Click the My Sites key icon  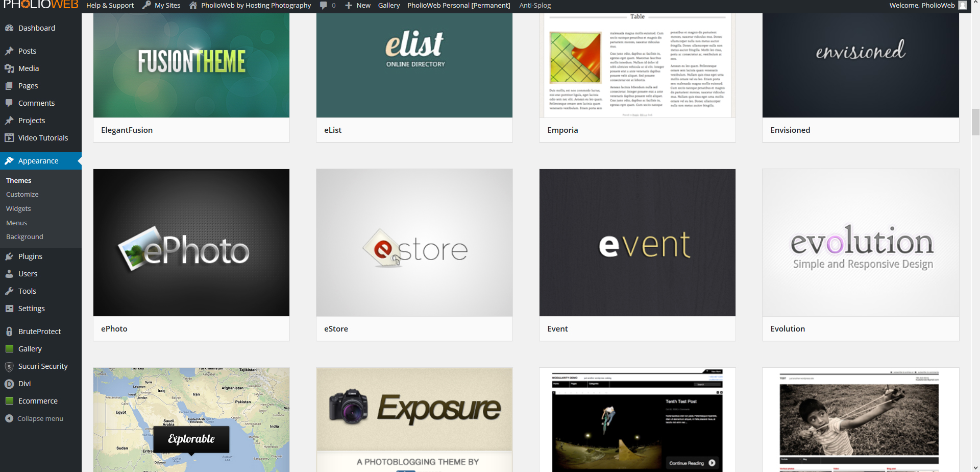pos(146,5)
